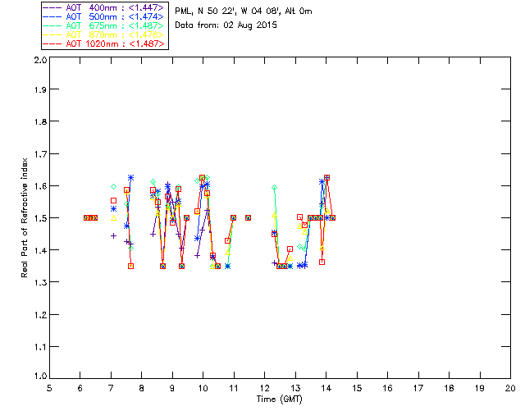This screenshot has width=525, height=420.
Task: Click the 14 x-axis tick label
Action: point(326,388)
